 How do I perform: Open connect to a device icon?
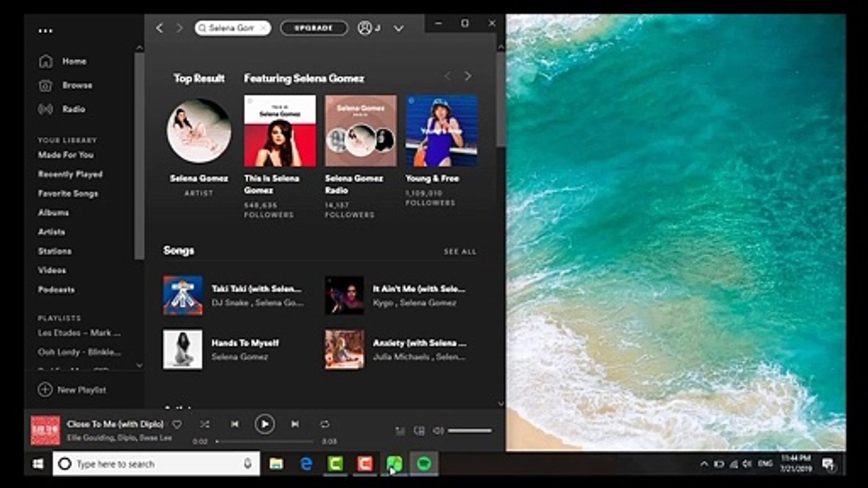point(419,431)
